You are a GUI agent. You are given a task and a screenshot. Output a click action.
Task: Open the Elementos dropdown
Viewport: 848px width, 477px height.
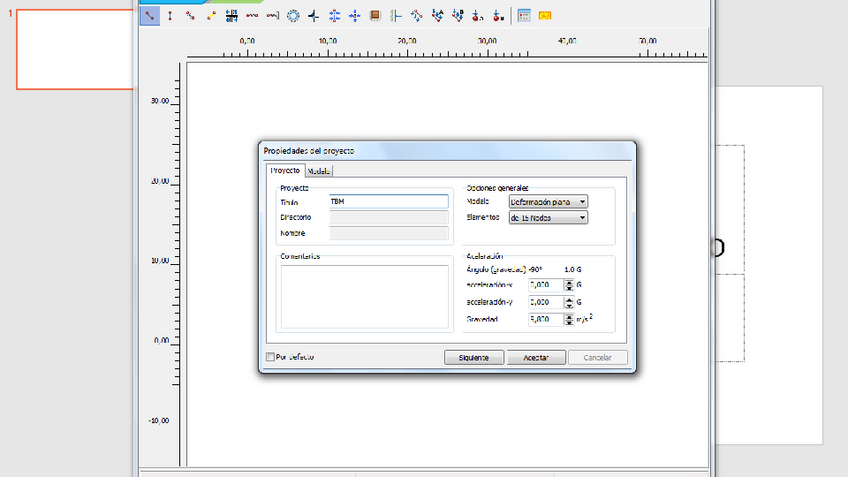point(582,217)
